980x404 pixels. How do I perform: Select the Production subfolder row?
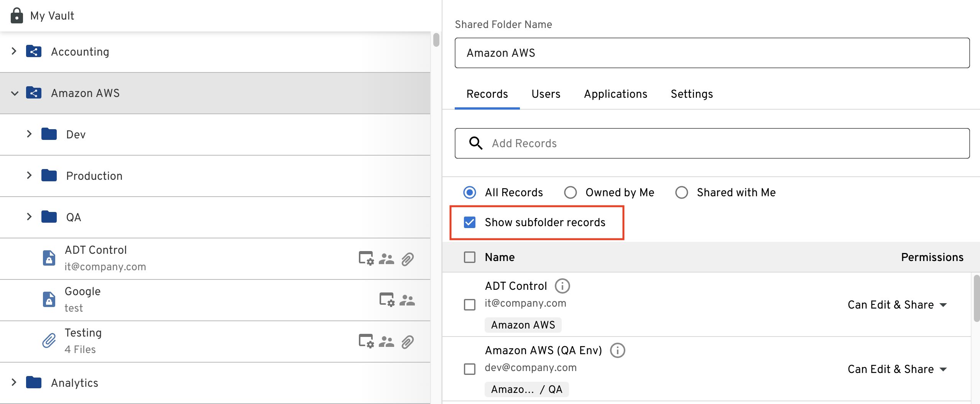[215, 176]
